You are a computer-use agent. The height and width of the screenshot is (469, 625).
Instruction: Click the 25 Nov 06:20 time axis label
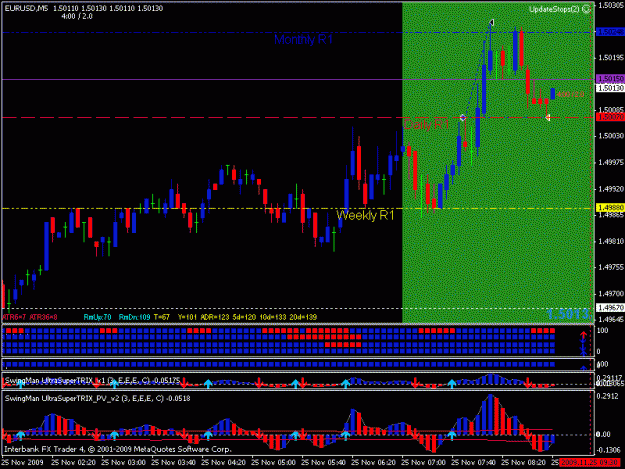[x=373, y=463]
